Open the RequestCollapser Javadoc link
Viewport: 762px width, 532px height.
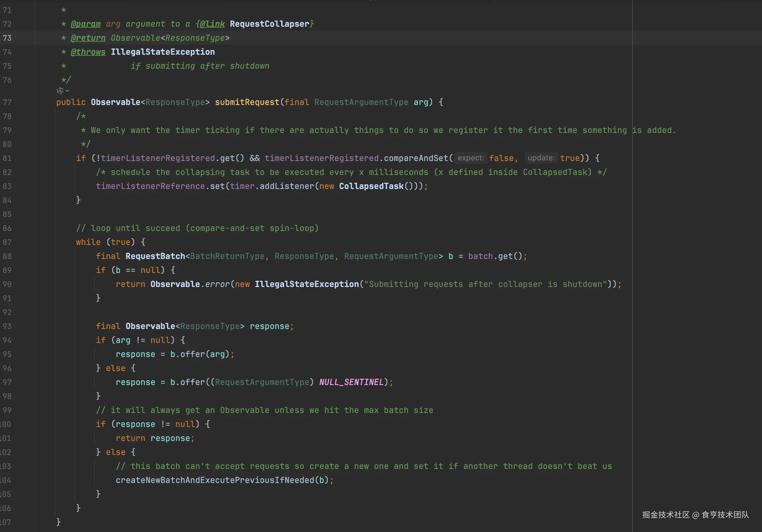pyautogui.click(x=269, y=24)
